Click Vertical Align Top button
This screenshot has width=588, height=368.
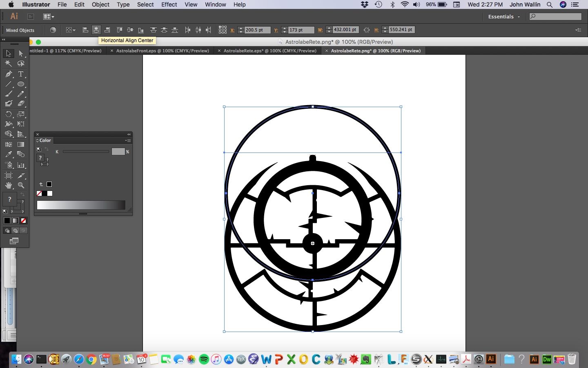point(120,30)
